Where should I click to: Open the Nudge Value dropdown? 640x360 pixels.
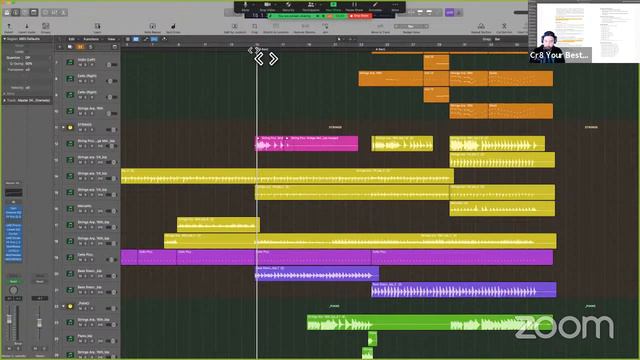point(411,27)
